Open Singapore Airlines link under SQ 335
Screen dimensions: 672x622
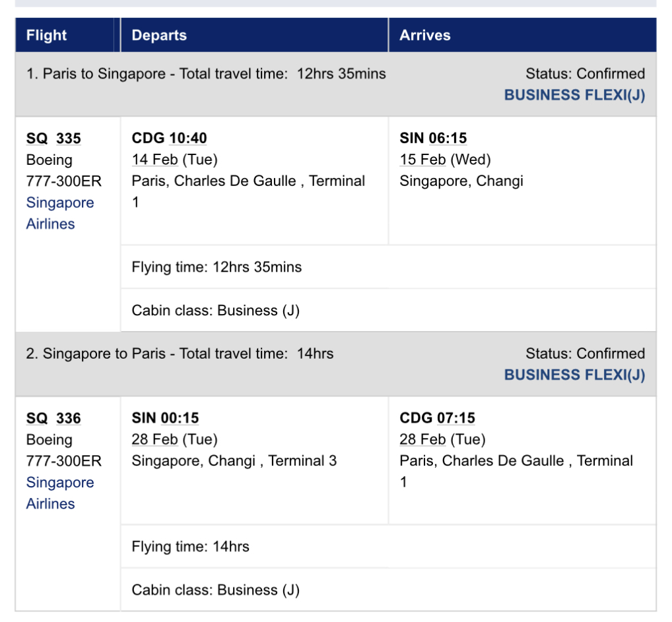click(x=59, y=213)
